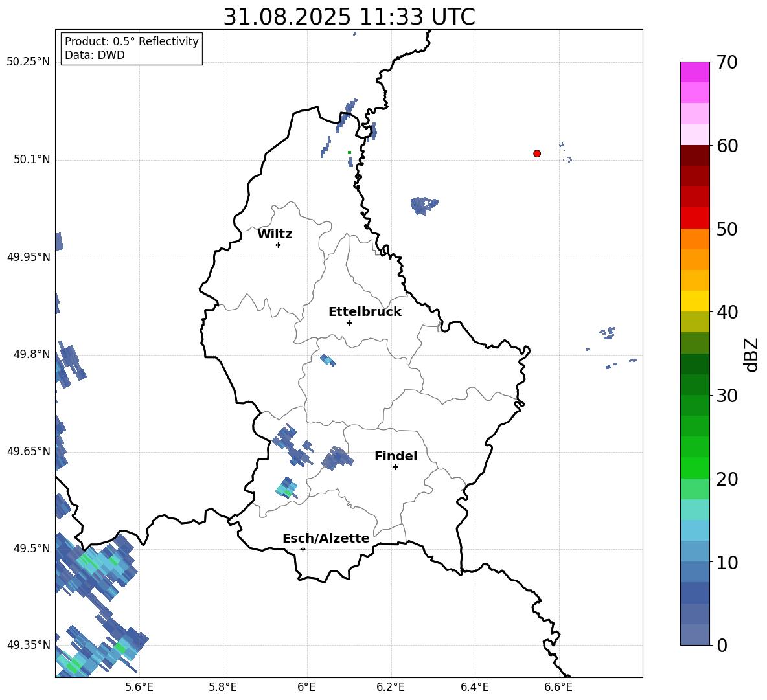
Task: Click 'Product: 0.5° Reflectivity' text
Action: click(x=132, y=41)
